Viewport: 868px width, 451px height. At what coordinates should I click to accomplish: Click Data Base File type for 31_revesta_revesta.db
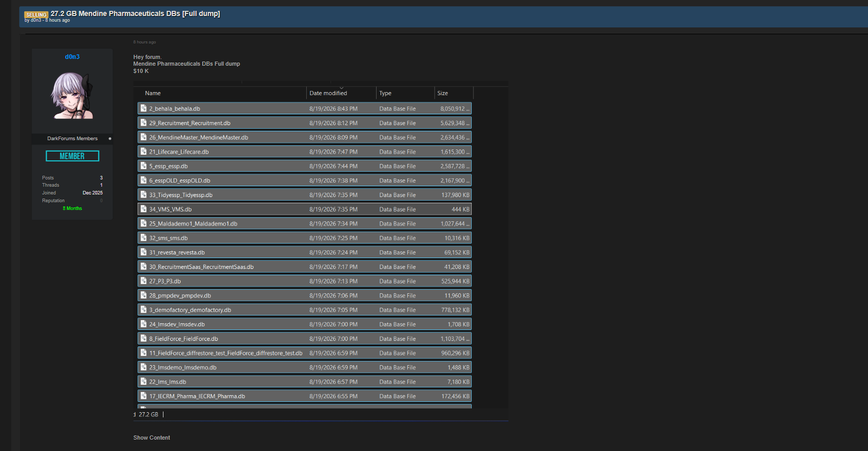coord(397,252)
